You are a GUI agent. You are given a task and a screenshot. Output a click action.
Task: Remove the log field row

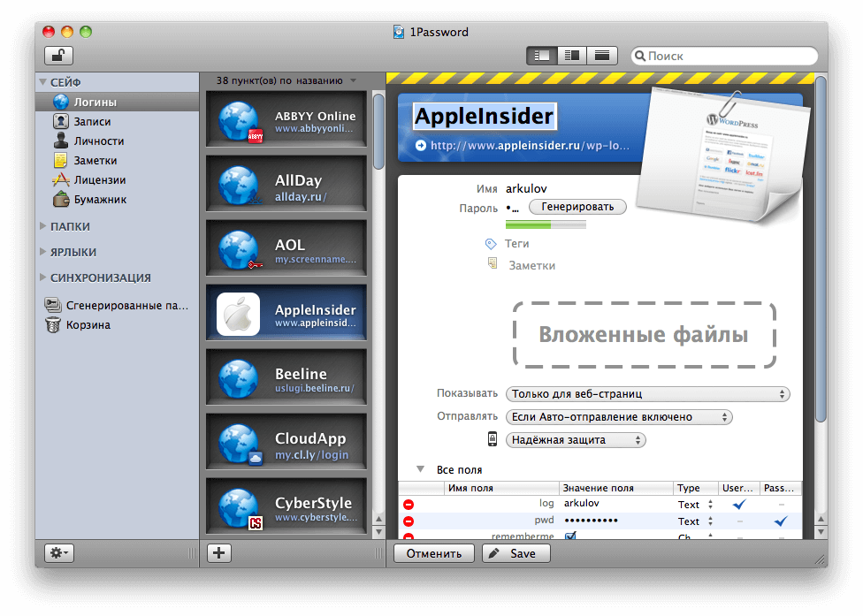(x=409, y=505)
